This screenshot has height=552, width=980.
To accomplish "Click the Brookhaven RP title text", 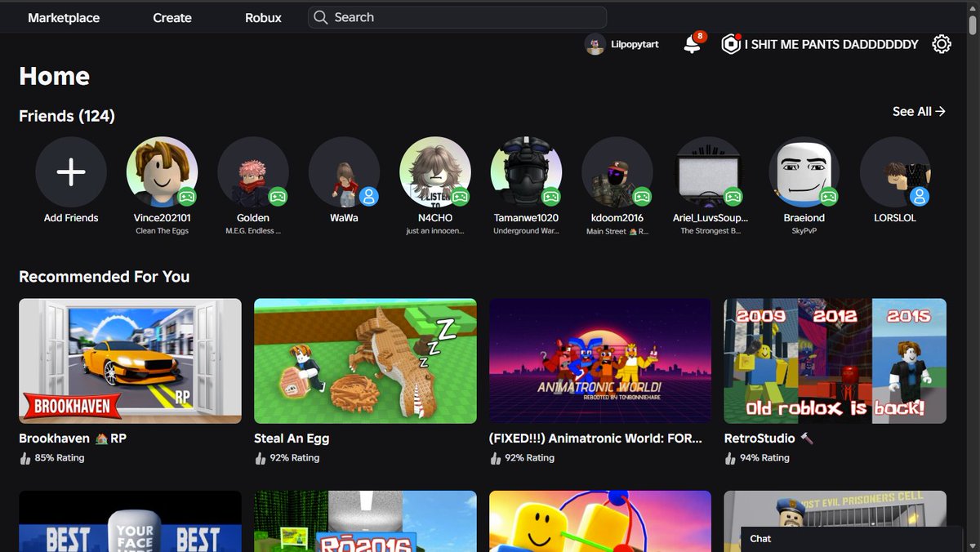I will 73,438.
